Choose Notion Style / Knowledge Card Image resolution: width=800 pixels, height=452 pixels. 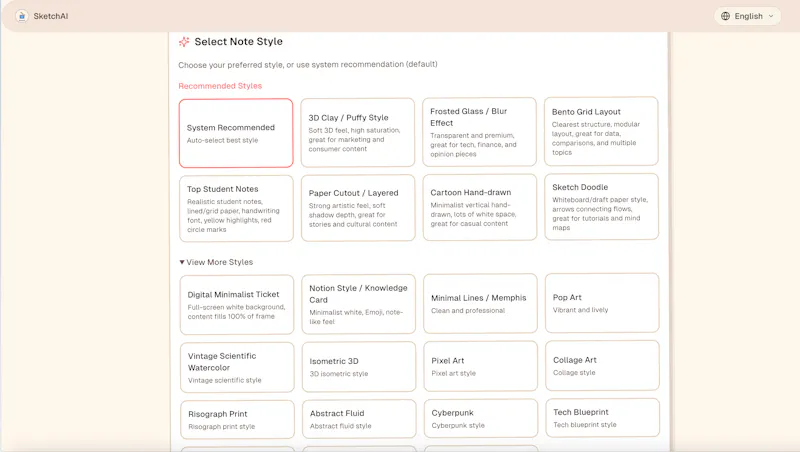pos(359,305)
